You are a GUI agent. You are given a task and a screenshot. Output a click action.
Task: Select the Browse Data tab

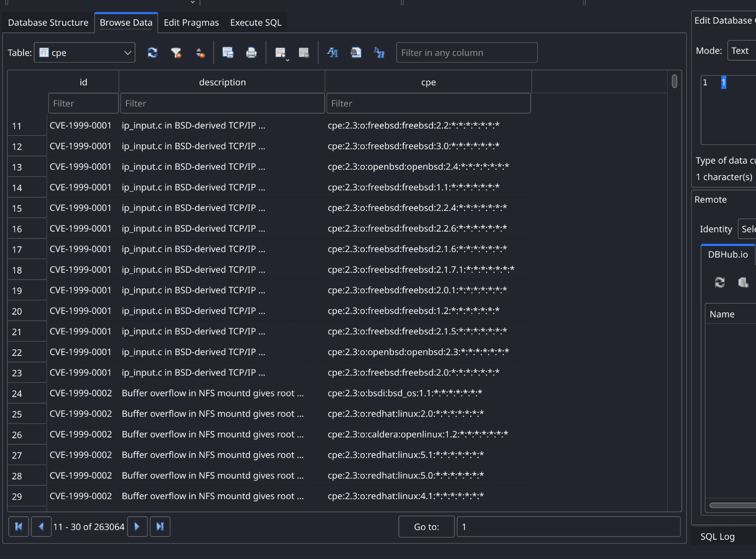(126, 23)
